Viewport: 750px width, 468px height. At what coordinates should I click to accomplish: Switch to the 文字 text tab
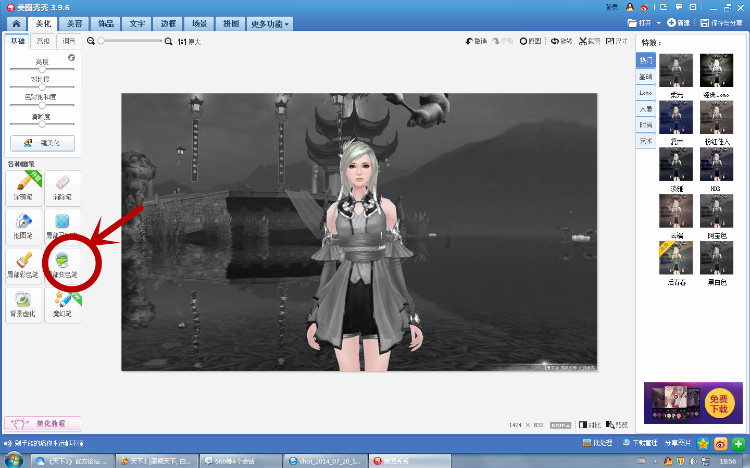[x=137, y=23]
